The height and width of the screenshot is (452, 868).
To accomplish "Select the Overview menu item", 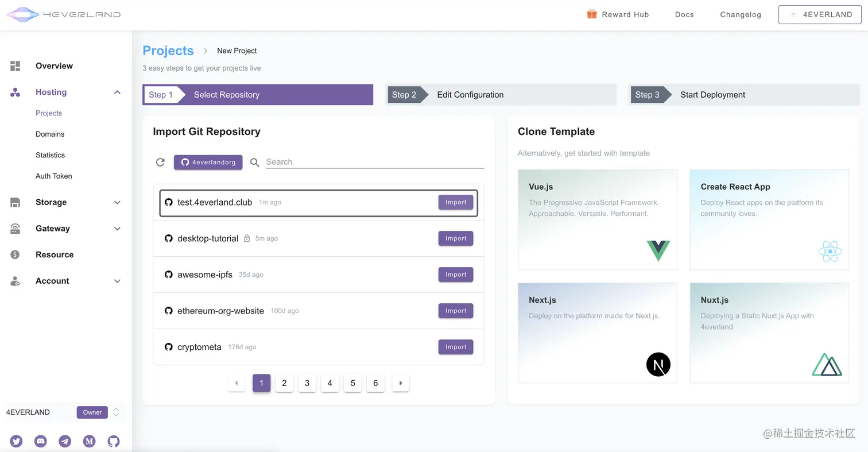I will pos(54,66).
